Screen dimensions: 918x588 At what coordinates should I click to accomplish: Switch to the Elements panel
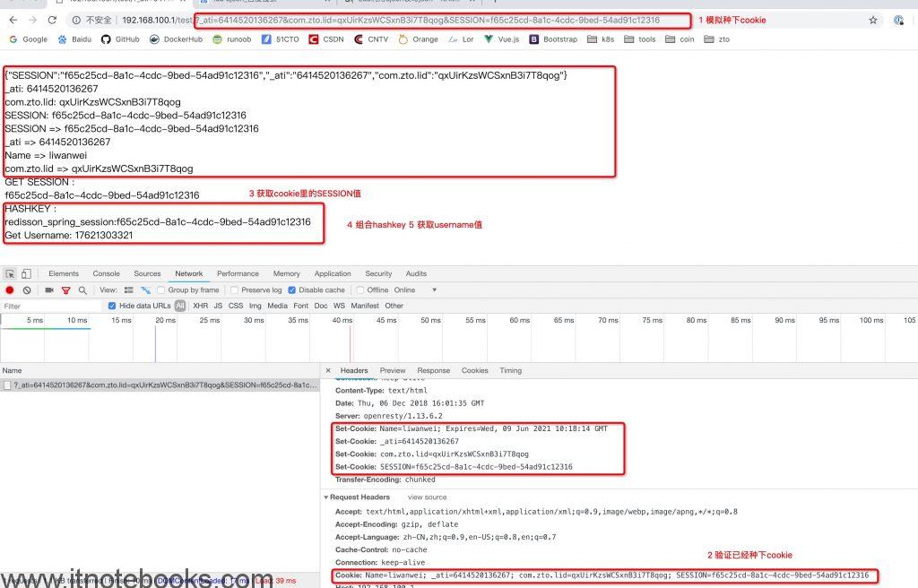click(64, 273)
